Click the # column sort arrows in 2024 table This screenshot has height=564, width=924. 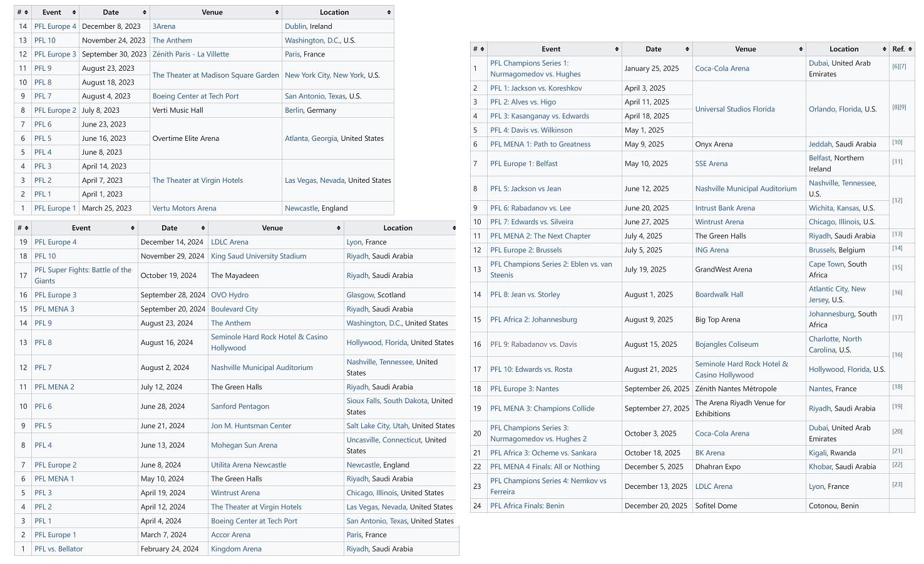[x=27, y=228]
